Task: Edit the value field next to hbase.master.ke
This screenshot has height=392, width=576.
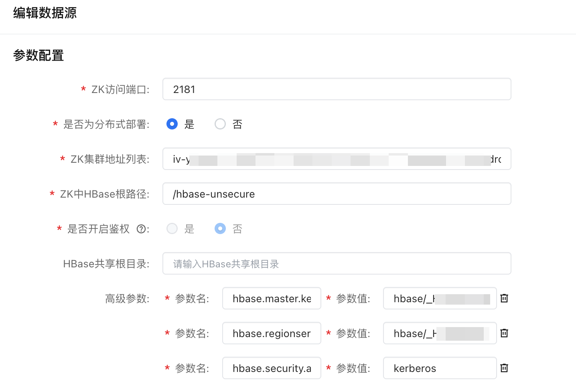Action: [x=440, y=298]
